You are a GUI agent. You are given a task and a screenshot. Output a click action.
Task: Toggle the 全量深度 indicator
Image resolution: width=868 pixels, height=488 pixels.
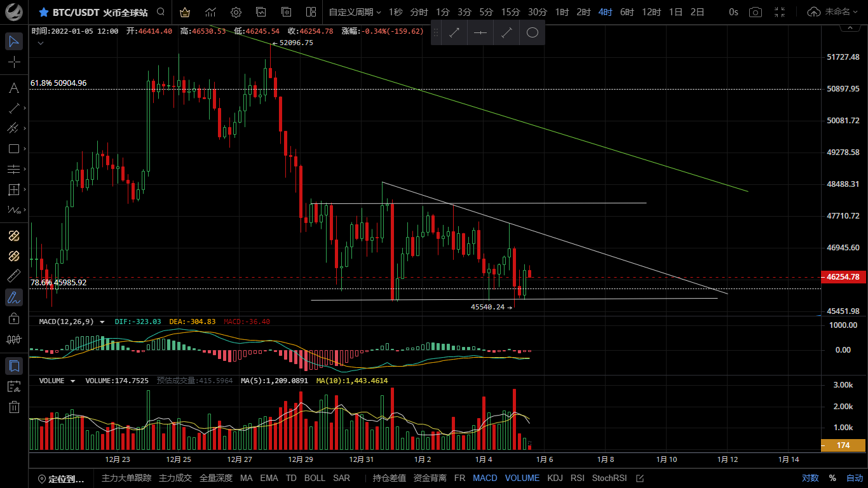pyautogui.click(x=216, y=478)
